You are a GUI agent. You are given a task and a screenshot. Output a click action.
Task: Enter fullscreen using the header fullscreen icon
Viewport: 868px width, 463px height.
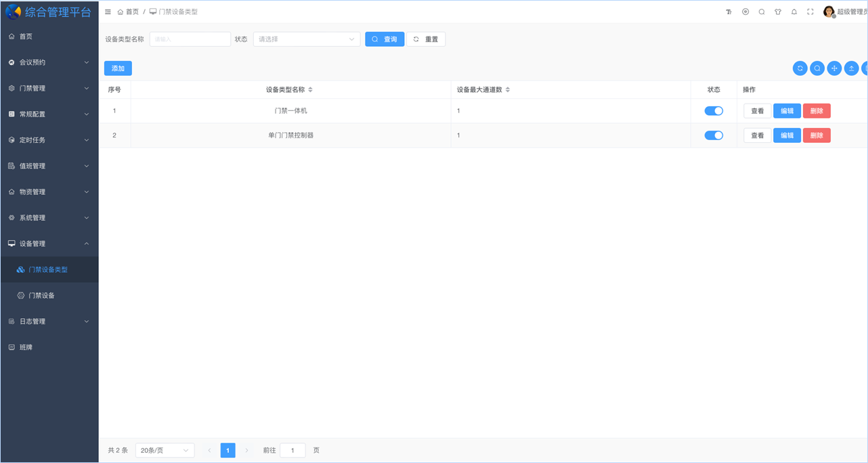(x=810, y=12)
